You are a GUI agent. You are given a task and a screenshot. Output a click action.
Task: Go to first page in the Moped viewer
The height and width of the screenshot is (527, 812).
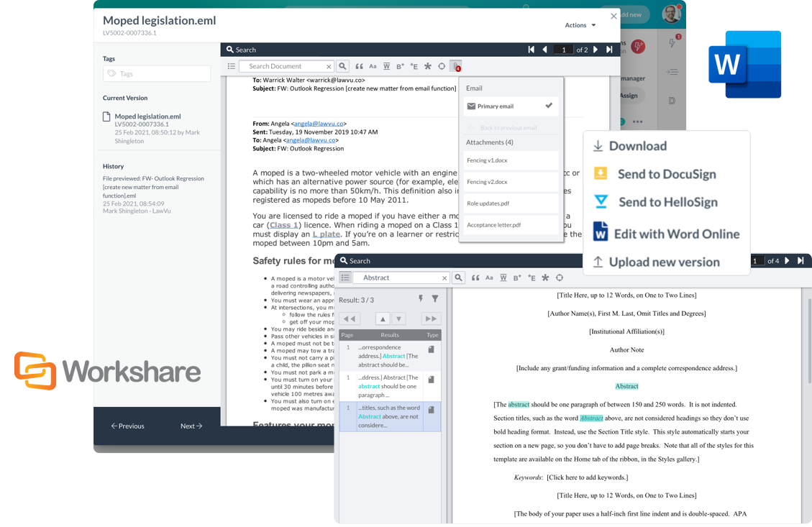[x=532, y=50]
